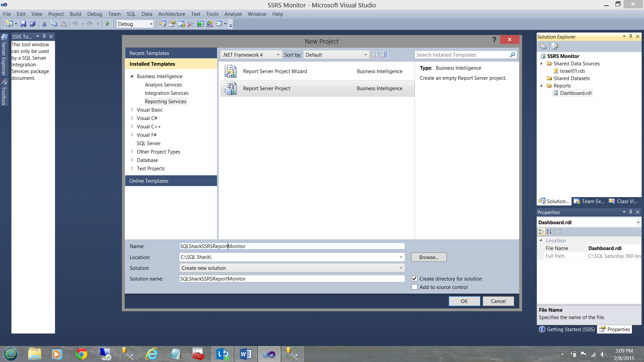Open the Sort by Default dropdown
The height and width of the screenshot is (362, 644).
pos(336,55)
